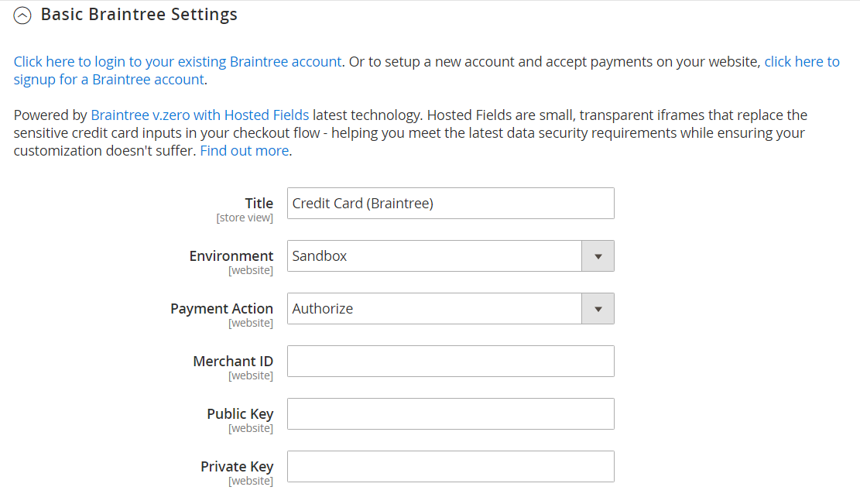Click into the Merchant ID field
The width and height of the screenshot is (860, 504).
click(x=451, y=362)
